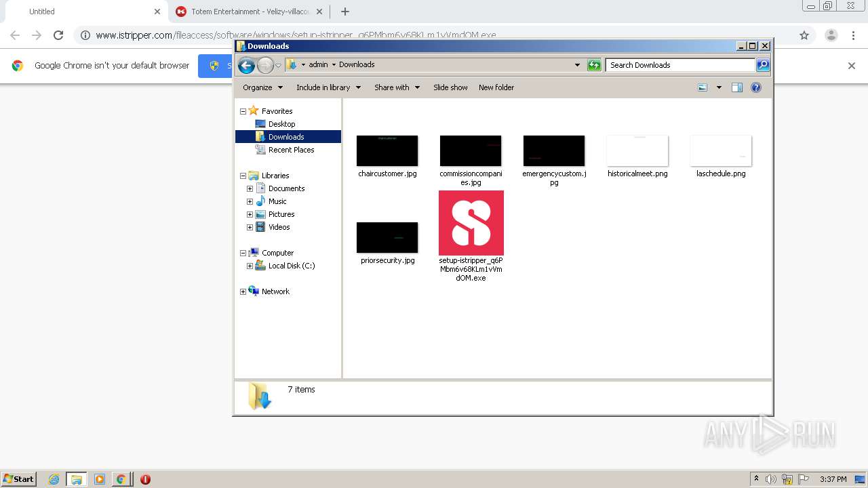868x488 pixels.
Task: Click the search magnifier icon
Action: coord(763,65)
